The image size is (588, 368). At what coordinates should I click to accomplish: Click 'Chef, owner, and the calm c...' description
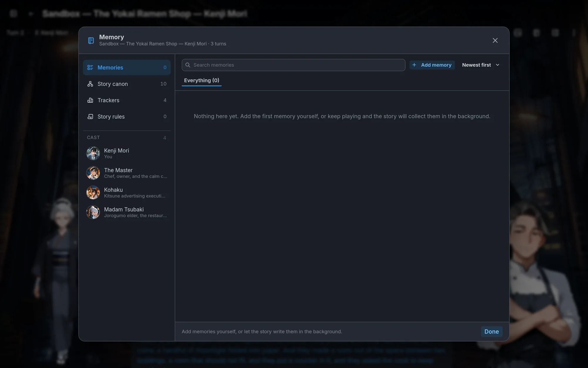point(136,176)
